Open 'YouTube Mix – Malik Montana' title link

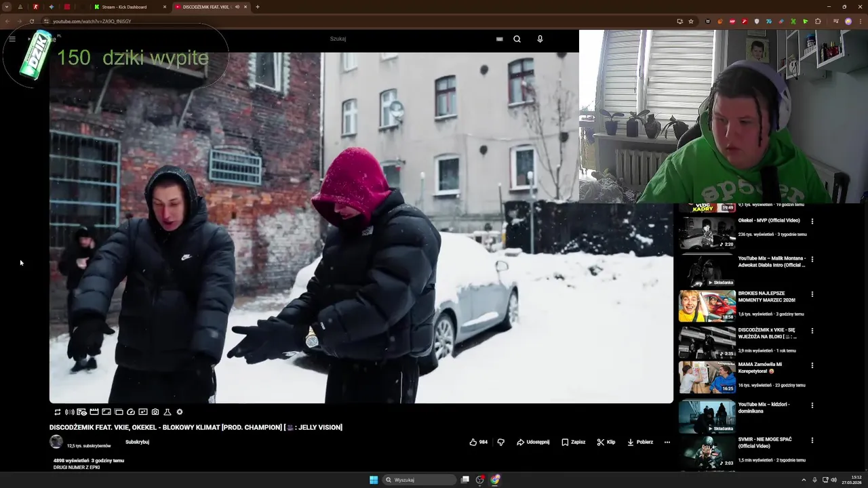pyautogui.click(x=772, y=262)
